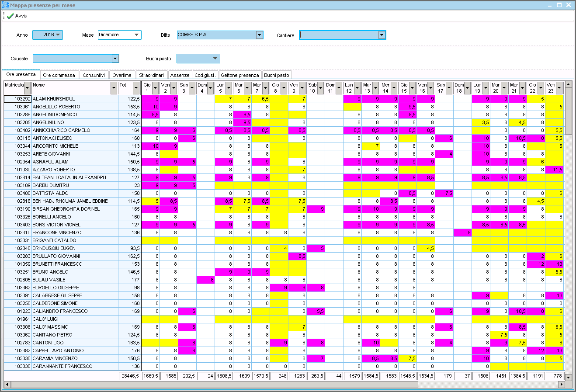Open the Sab 10 column filter arrow

coord(320,88)
